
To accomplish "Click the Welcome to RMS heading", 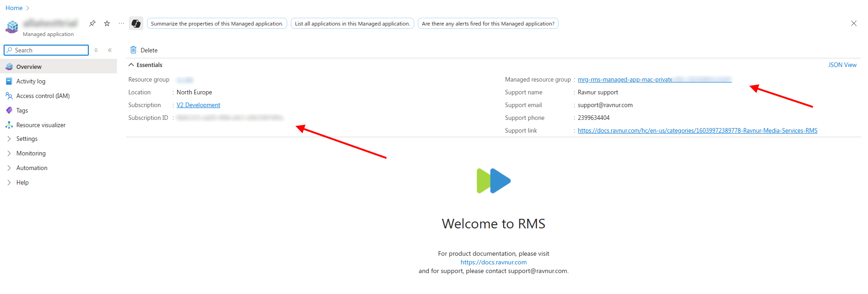I will point(493,223).
